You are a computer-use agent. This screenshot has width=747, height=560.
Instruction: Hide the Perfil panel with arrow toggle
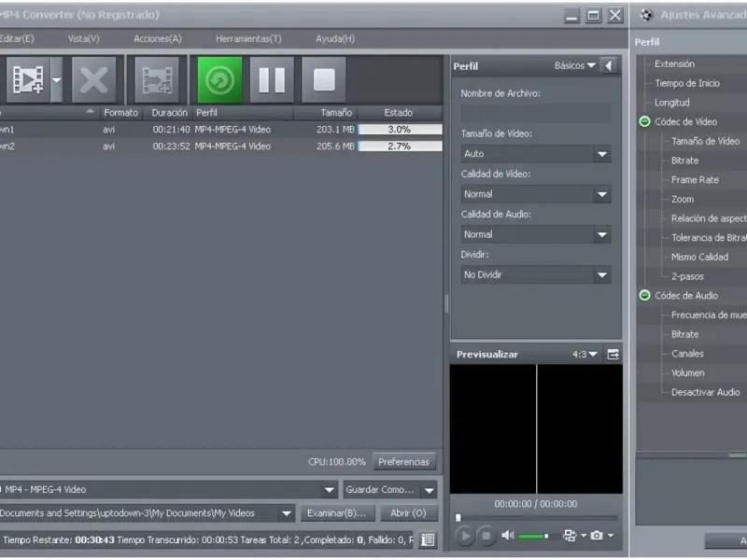coord(610,66)
